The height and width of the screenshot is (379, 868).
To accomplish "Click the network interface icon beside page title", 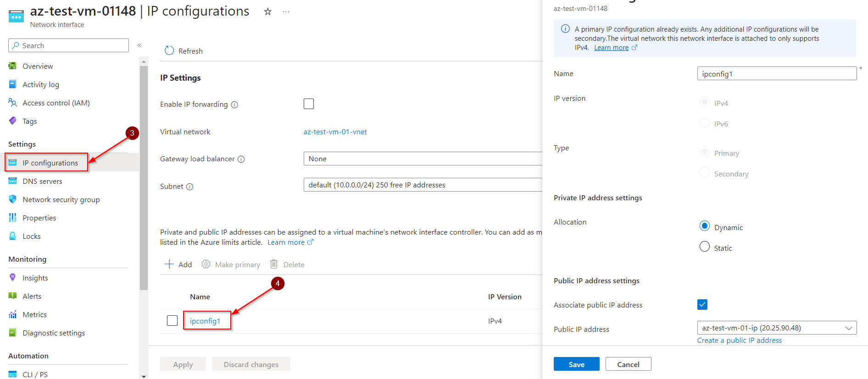I will pyautogui.click(x=16, y=16).
